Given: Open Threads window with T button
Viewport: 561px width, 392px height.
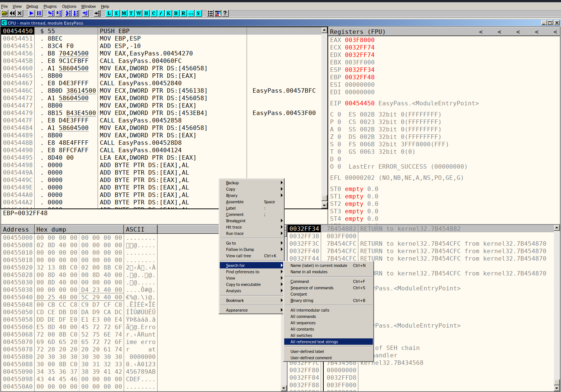Looking at the screenshot, I should click(131, 13).
